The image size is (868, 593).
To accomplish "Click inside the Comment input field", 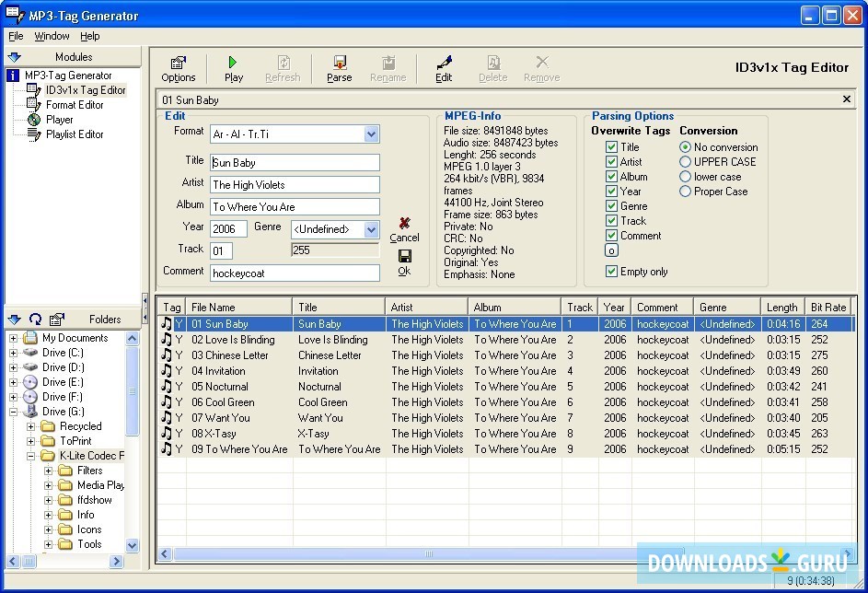I will point(295,273).
